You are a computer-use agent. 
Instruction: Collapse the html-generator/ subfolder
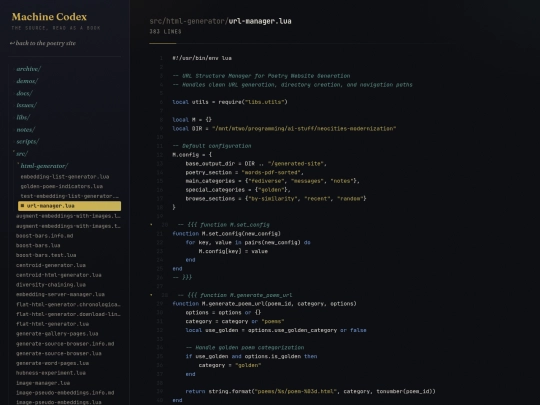click(x=44, y=166)
